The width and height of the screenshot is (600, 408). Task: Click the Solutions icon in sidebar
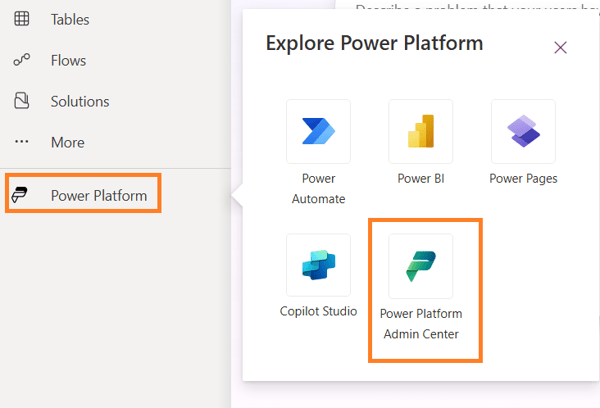(x=21, y=101)
